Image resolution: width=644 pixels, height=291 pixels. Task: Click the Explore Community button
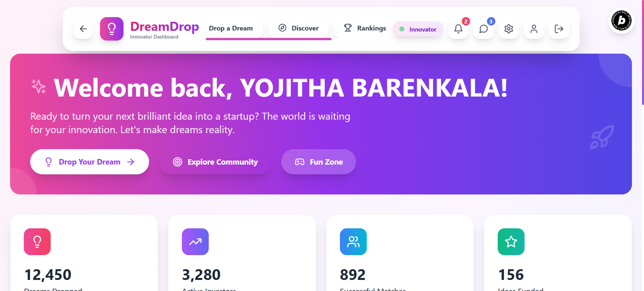pos(215,162)
